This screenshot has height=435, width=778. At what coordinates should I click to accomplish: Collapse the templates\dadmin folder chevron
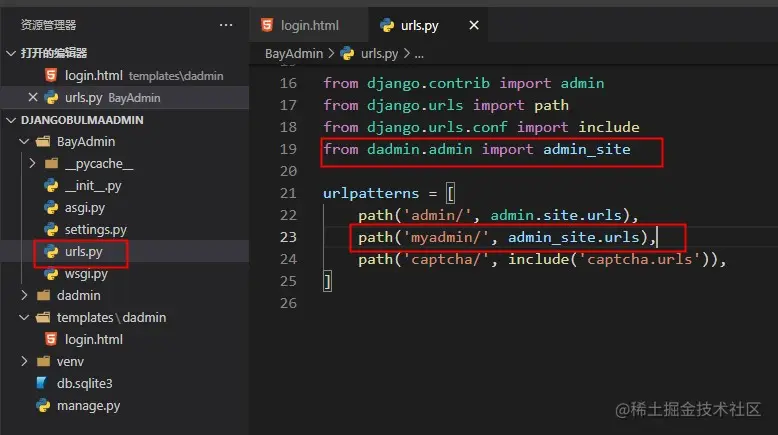pos(24,317)
